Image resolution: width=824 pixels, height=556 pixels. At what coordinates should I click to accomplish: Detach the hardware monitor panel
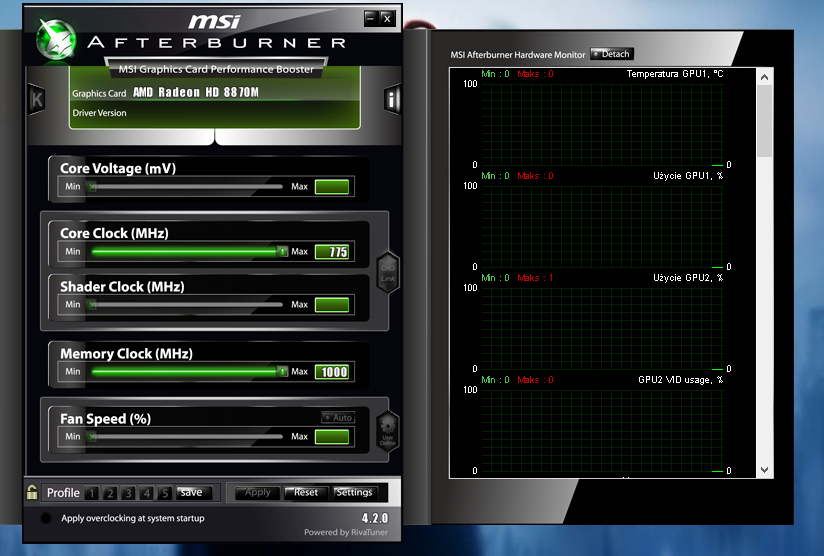(x=612, y=54)
